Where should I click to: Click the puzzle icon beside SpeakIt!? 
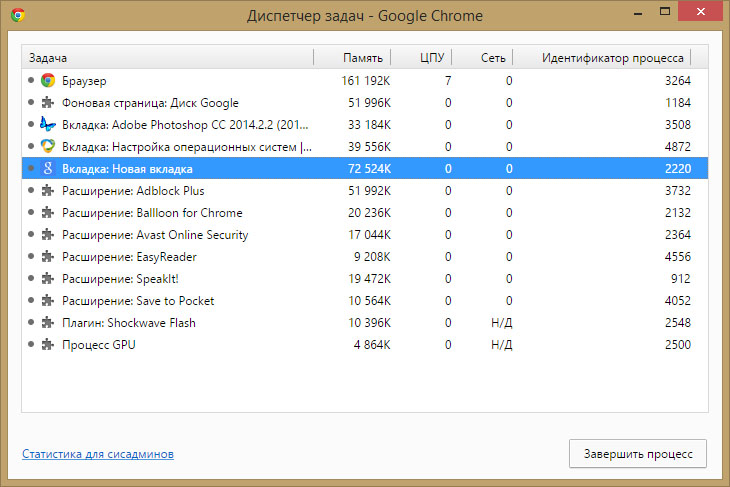47,278
